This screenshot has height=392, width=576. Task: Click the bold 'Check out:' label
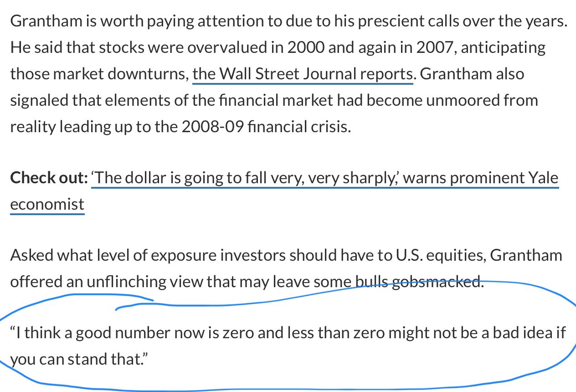point(49,178)
